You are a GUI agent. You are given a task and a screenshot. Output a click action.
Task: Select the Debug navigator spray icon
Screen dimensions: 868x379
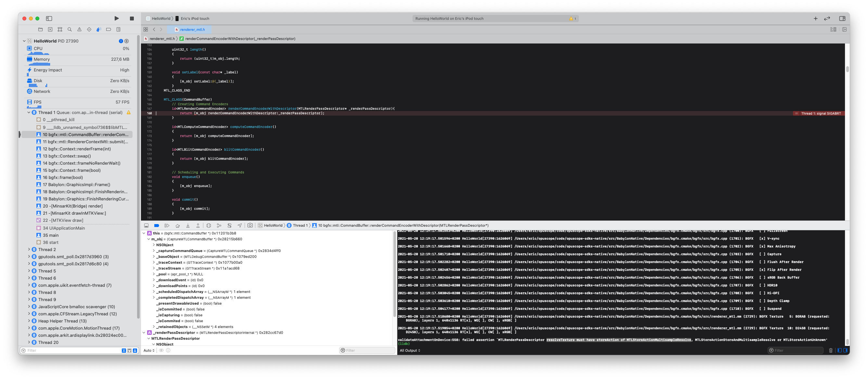click(x=99, y=29)
